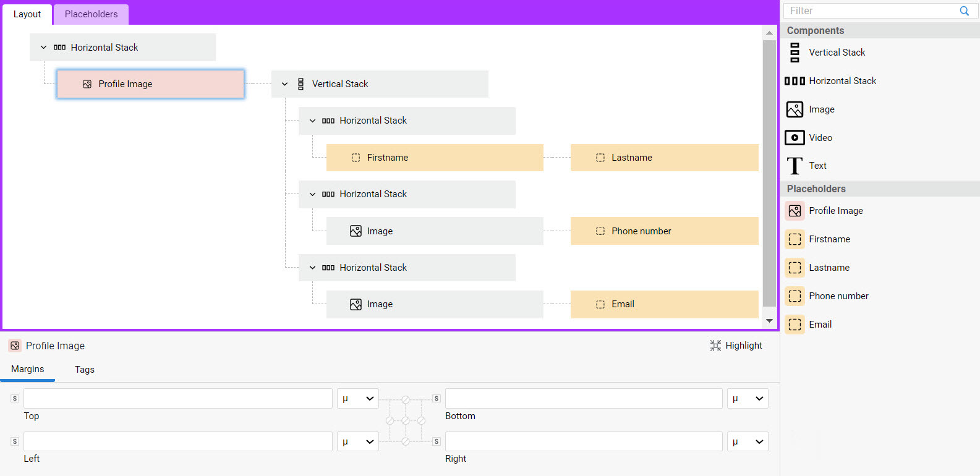The image size is (980, 476).
Task: Click the Email placeholder icon in sidebar
Action: point(795,325)
